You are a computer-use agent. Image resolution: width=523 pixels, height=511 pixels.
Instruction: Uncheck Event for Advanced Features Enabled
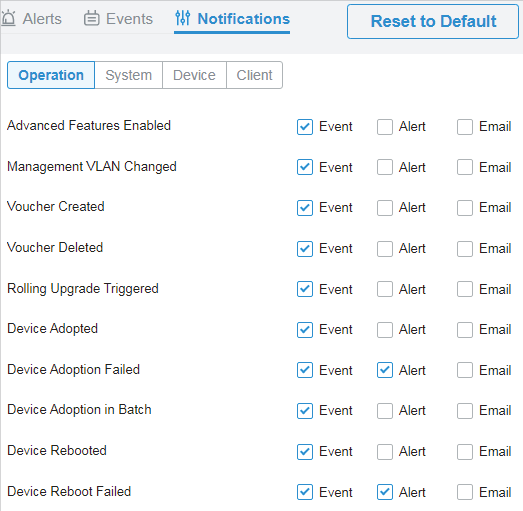[305, 127]
